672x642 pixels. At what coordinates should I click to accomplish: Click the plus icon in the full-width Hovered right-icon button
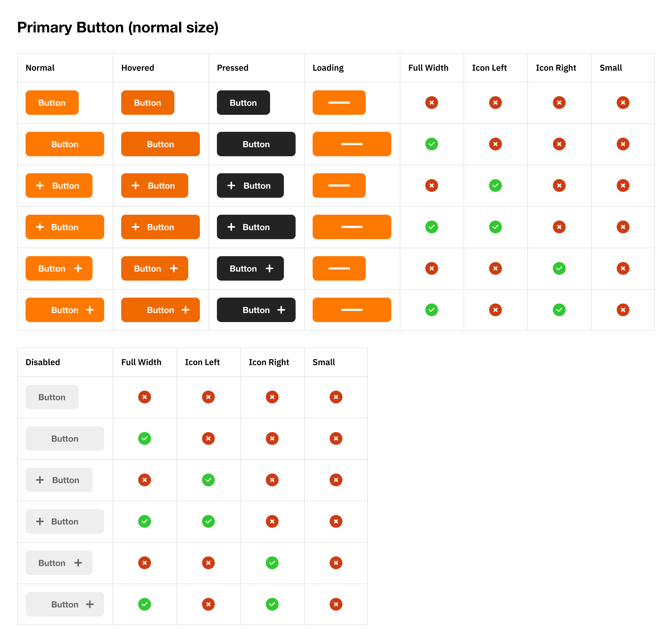(x=186, y=310)
